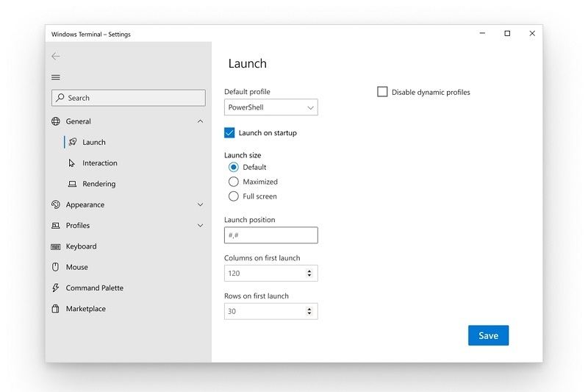
Task: Click the Interaction cursor icon
Action: pyautogui.click(x=71, y=163)
